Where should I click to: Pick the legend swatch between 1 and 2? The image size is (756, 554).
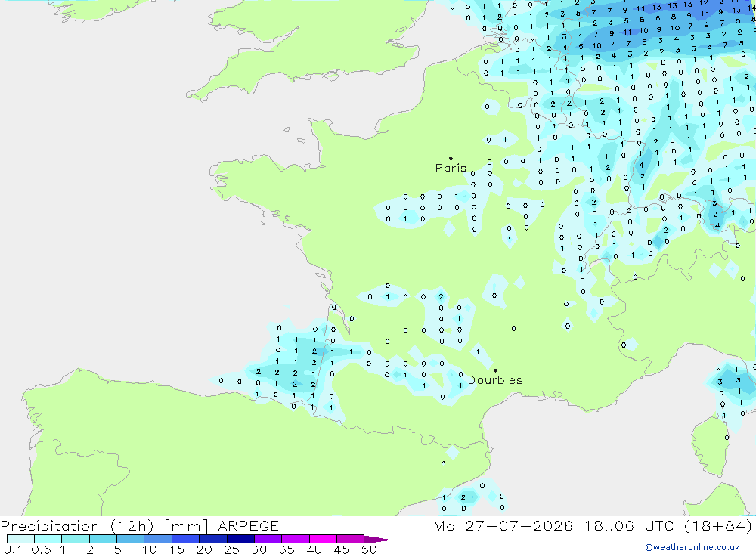click(x=76, y=539)
